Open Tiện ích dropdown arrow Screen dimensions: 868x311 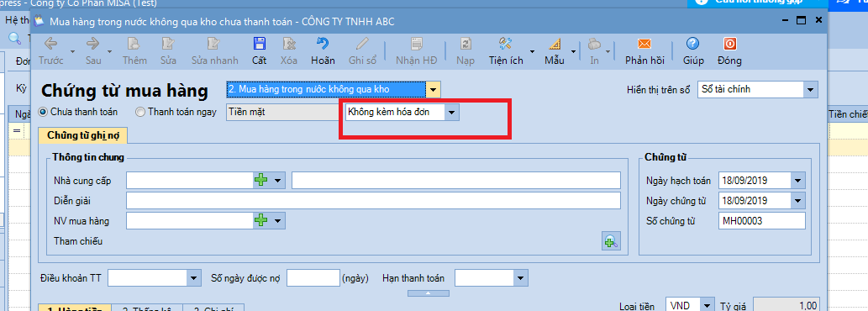pos(532,51)
